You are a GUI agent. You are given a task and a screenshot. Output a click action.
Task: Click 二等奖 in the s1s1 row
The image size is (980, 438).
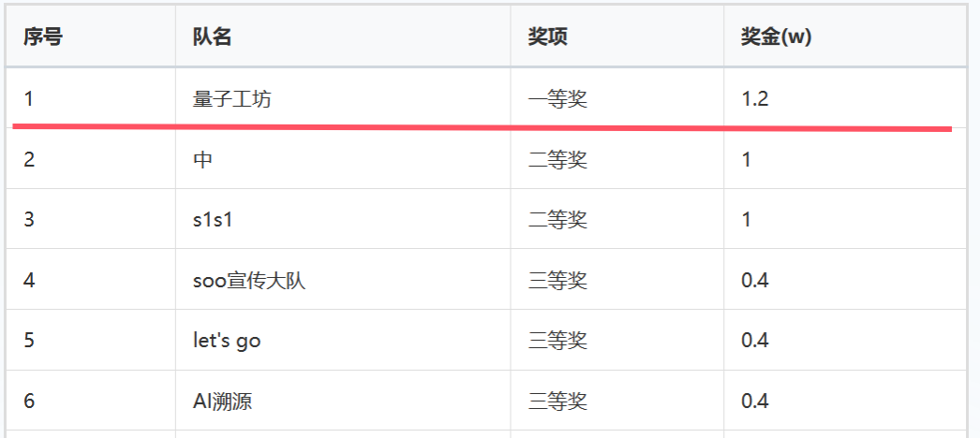[557, 220]
